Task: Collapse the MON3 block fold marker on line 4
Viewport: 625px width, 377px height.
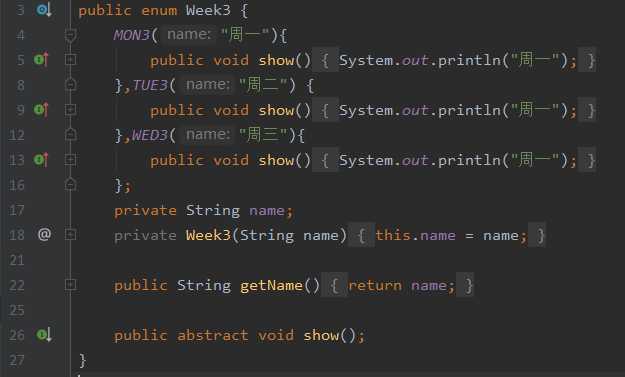Action: click(71, 35)
